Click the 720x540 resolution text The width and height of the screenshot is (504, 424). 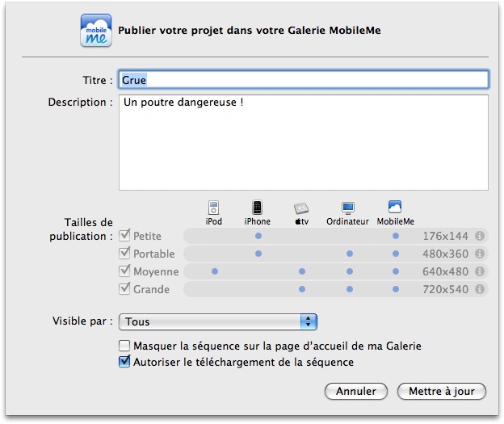click(x=445, y=289)
